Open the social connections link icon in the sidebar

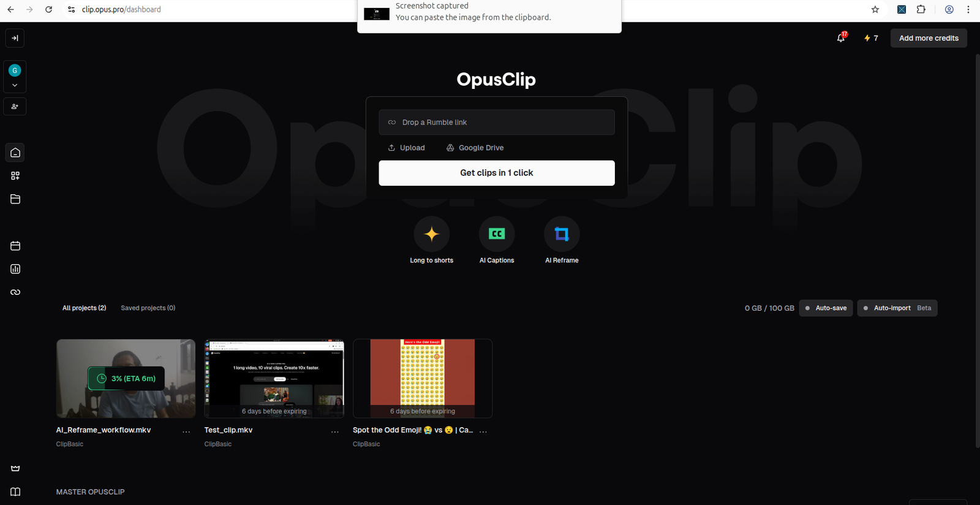click(x=15, y=292)
